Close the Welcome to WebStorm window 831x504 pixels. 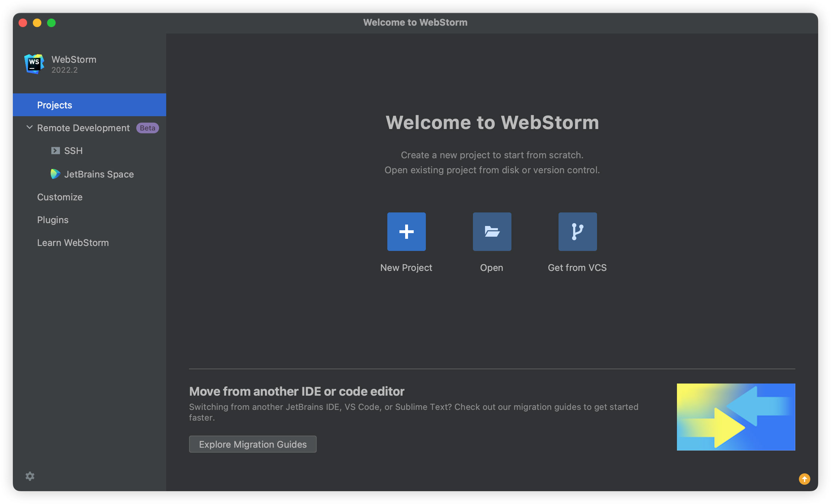[x=23, y=23]
